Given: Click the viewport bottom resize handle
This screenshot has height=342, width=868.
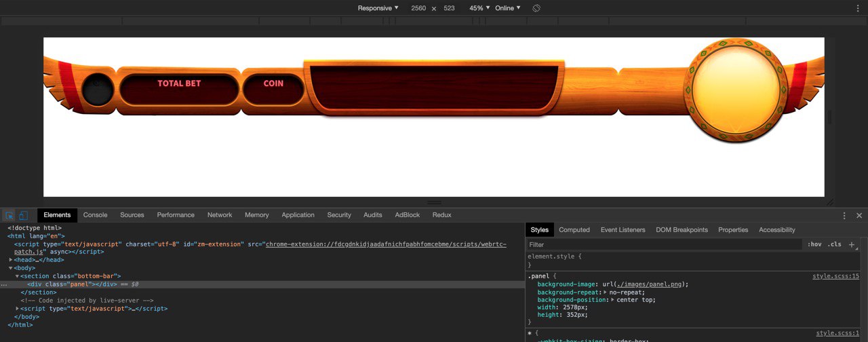Looking at the screenshot, I should (434, 202).
